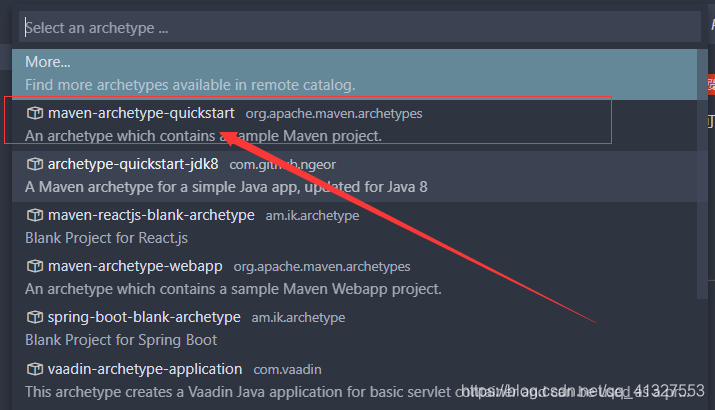Click the maven-reactjs-blank-archetype package icon
This screenshot has width=715, height=410.
tap(35, 215)
